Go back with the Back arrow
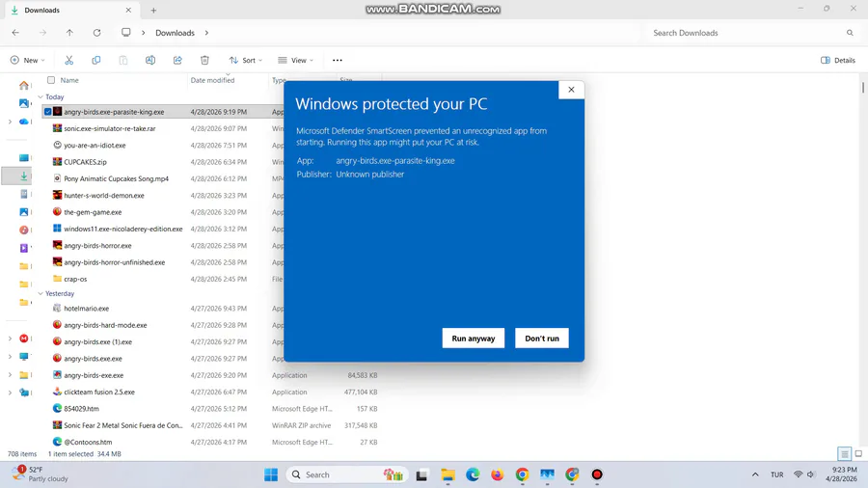The height and width of the screenshot is (488, 868). 15,33
